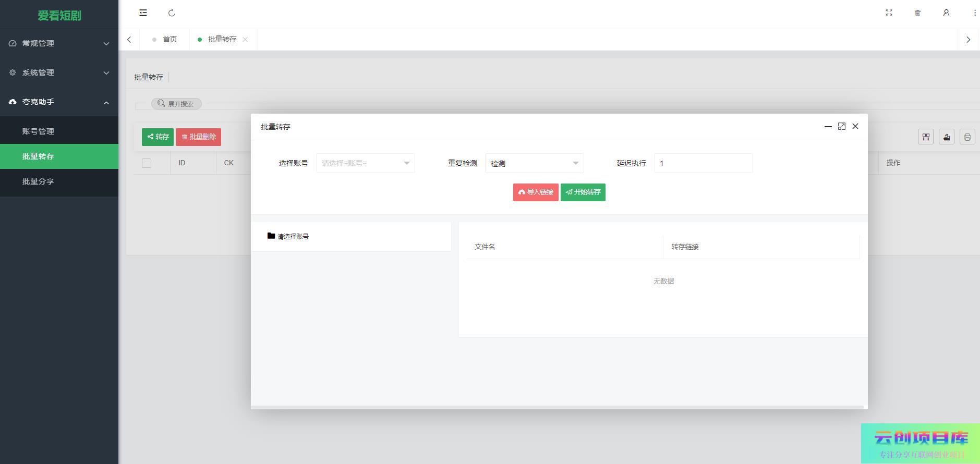Collapse the sidebar with the menu-fold icon

143,13
